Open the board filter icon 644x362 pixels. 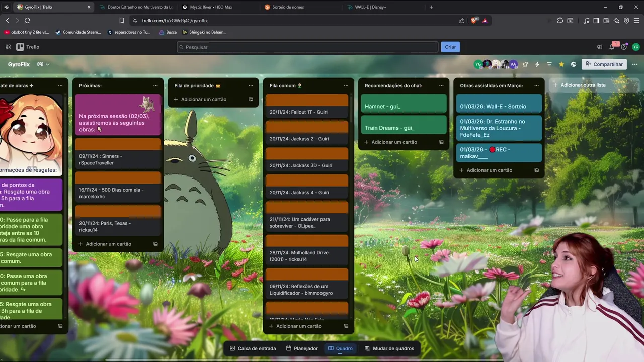(549, 64)
